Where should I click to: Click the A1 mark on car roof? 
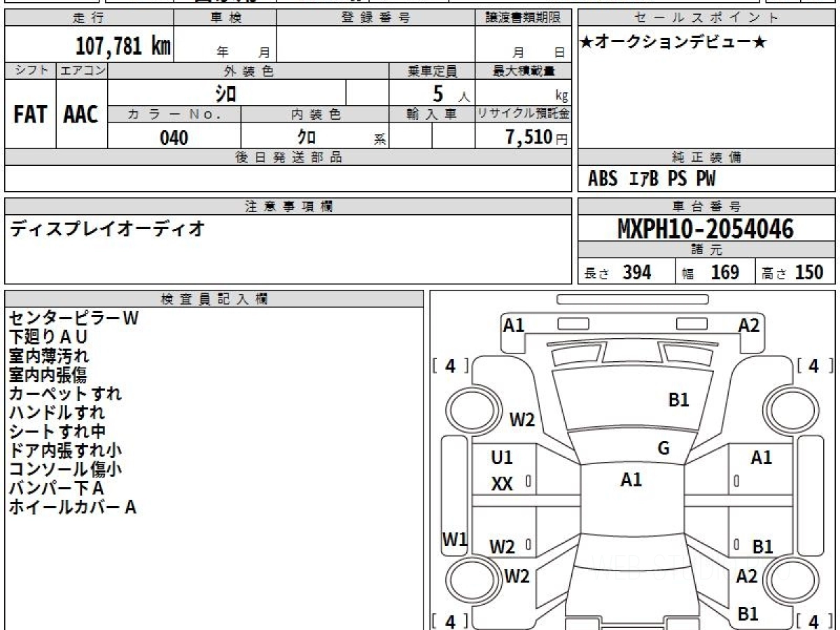(631, 479)
